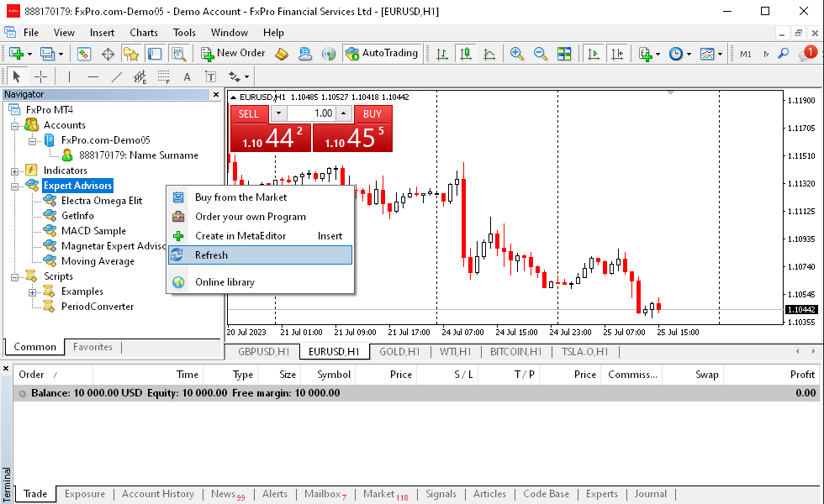Choose Create in MetaEditor
Image resolution: width=824 pixels, height=504 pixels.
pos(260,236)
